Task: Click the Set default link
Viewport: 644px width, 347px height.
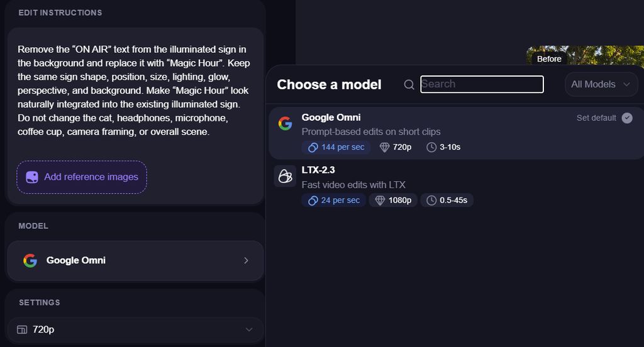Action: click(596, 118)
